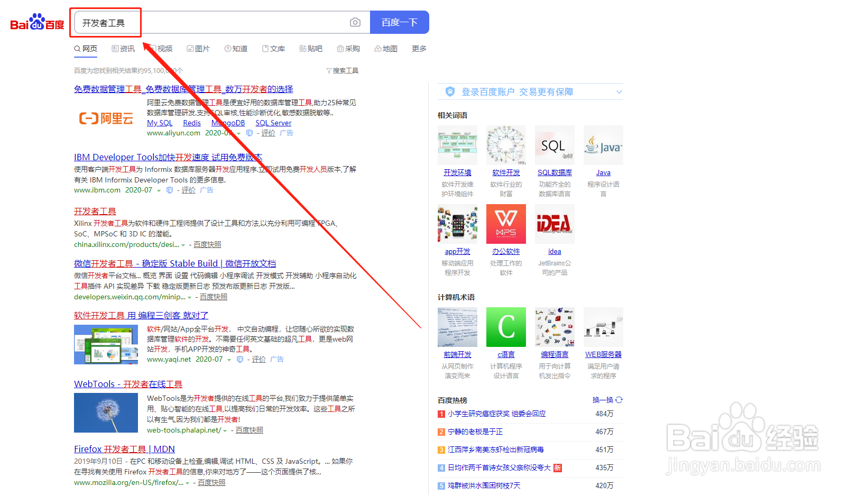Expand dropdown arrow next to www.ibm.com
The image size is (868, 495).
point(159,190)
